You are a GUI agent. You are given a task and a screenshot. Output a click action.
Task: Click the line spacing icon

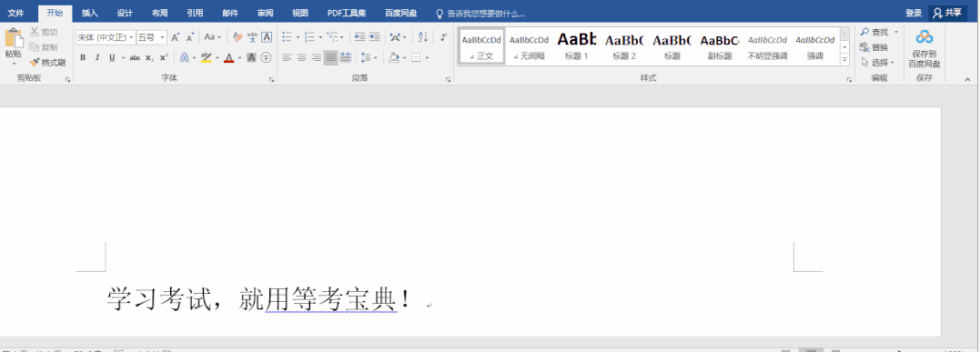point(366,57)
